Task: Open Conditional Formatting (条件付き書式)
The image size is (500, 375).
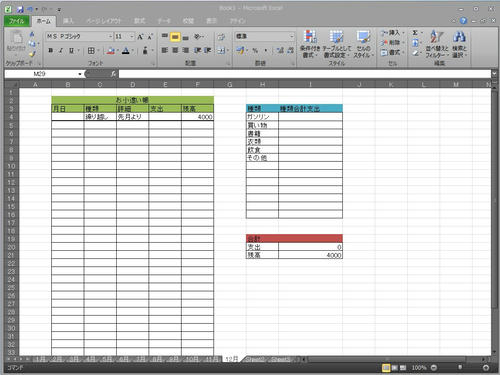Action: click(310, 44)
